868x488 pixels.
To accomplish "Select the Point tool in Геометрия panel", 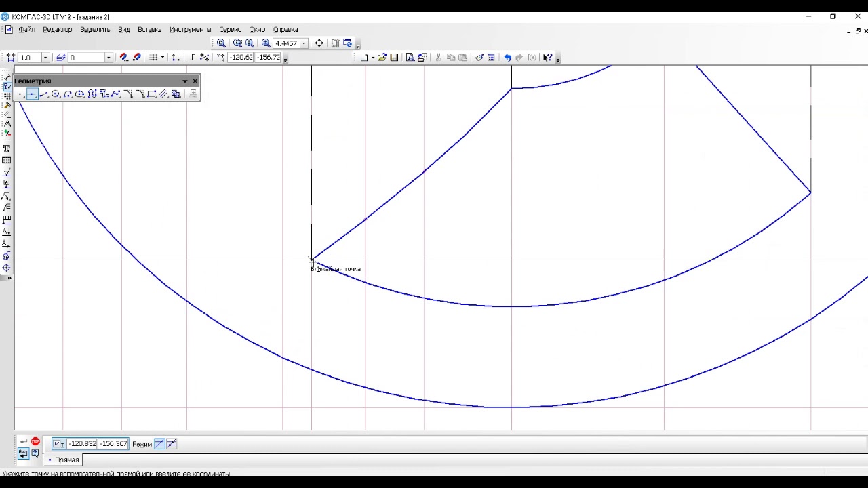I will click(x=20, y=94).
